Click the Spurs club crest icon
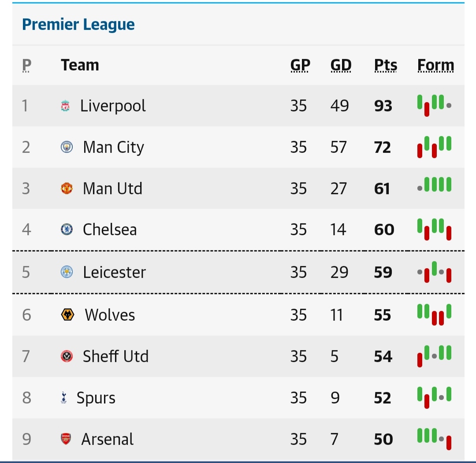This screenshot has height=463, width=476. [64, 397]
